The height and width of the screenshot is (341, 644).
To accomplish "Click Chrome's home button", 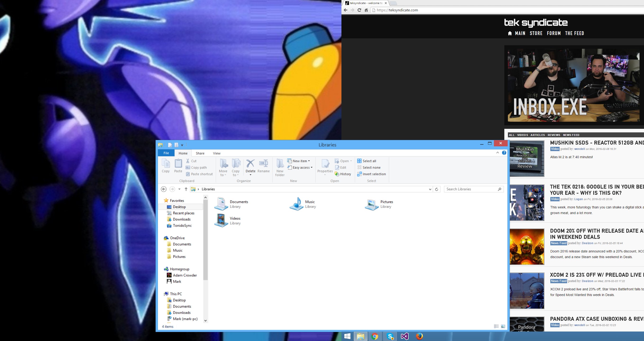I will click(366, 10).
